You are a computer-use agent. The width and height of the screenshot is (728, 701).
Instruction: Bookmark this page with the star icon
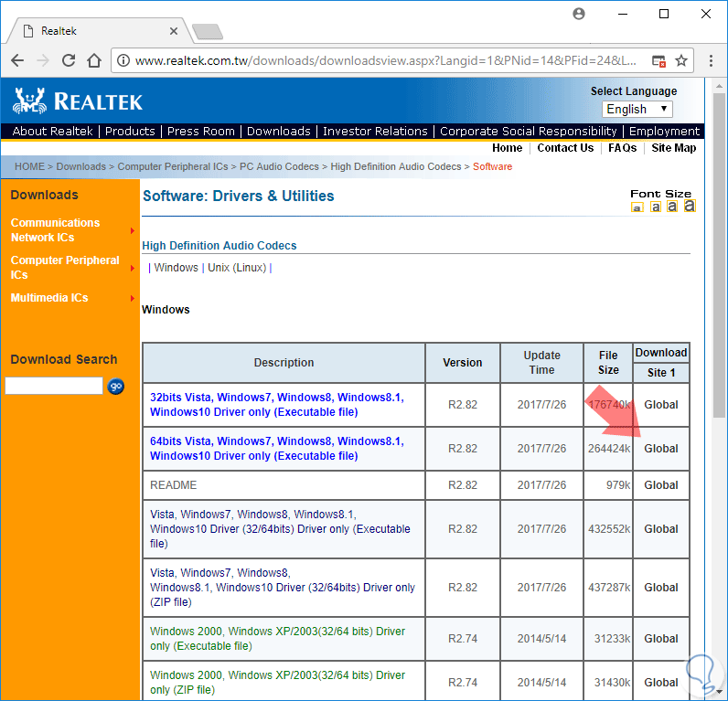click(x=681, y=60)
